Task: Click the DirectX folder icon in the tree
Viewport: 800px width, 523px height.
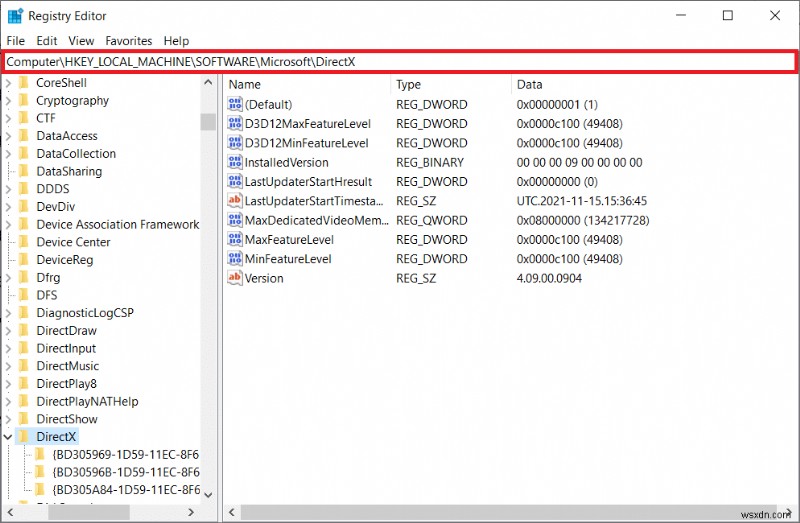Action: 23,436
